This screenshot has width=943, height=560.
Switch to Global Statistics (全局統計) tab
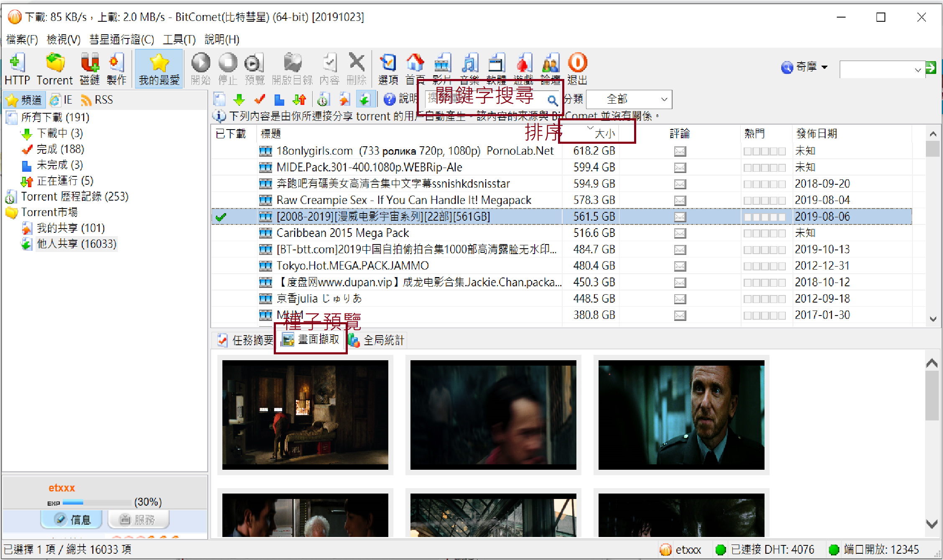(x=376, y=340)
